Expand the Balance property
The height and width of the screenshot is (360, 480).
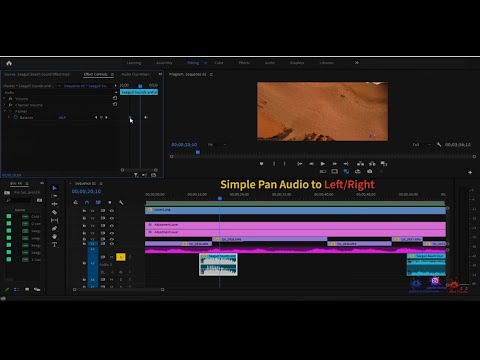coord(9,117)
